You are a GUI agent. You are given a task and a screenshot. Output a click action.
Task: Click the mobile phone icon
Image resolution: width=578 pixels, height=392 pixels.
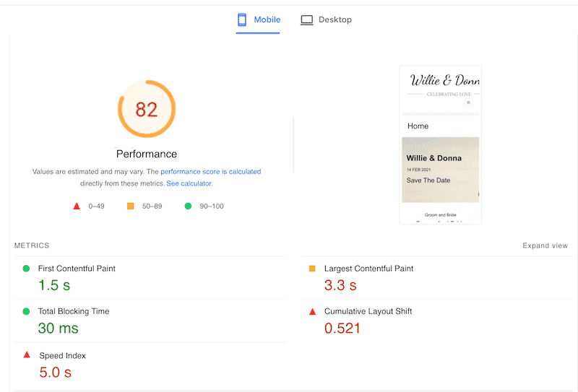[x=242, y=19]
